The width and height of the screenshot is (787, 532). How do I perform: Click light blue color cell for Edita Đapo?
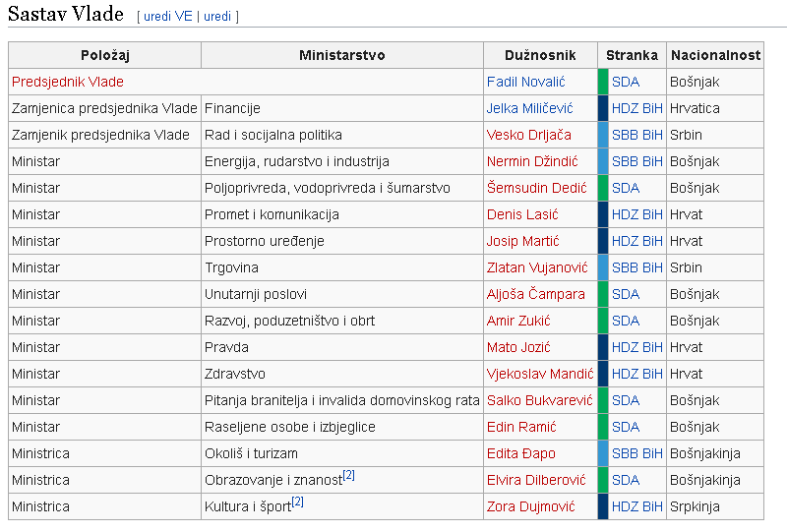click(x=603, y=453)
